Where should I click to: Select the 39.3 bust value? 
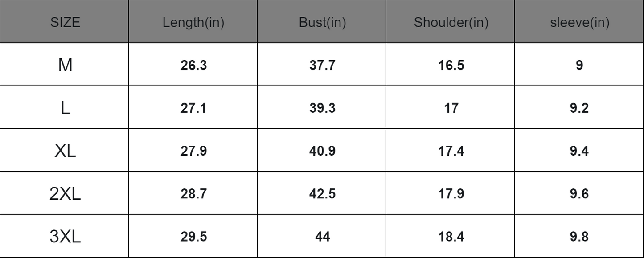322,108
